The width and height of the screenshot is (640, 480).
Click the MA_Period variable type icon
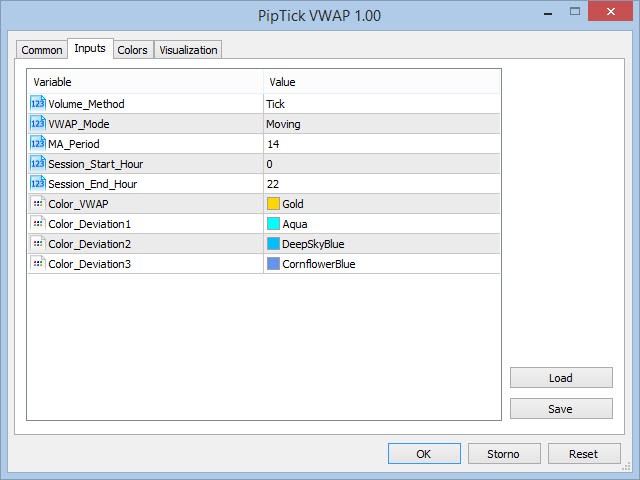[x=38, y=143]
